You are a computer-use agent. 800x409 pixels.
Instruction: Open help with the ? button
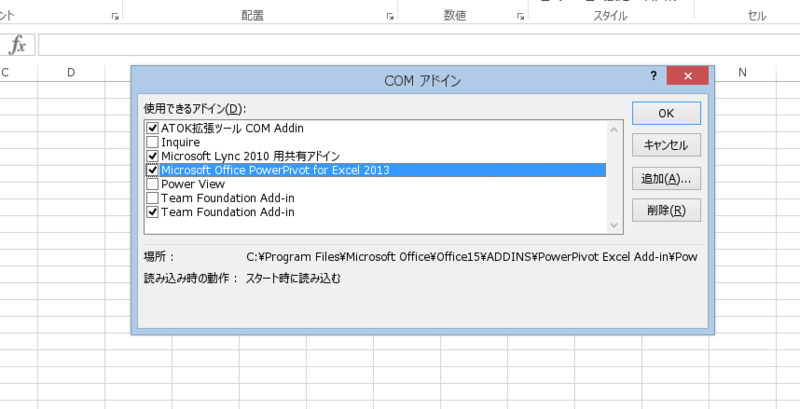pyautogui.click(x=653, y=76)
